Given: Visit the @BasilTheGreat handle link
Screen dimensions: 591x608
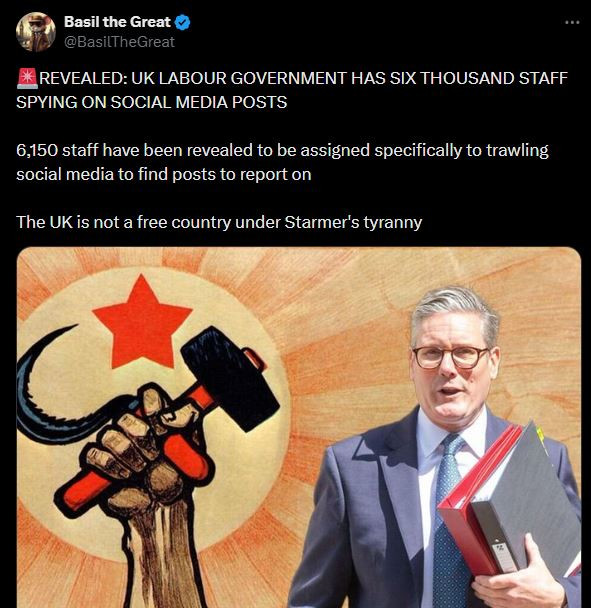Looking at the screenshot, I should (119, 42).
